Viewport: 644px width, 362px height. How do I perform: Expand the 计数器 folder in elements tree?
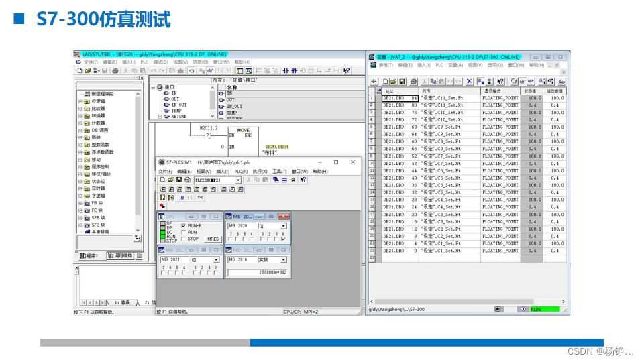[x=80, y=123]
